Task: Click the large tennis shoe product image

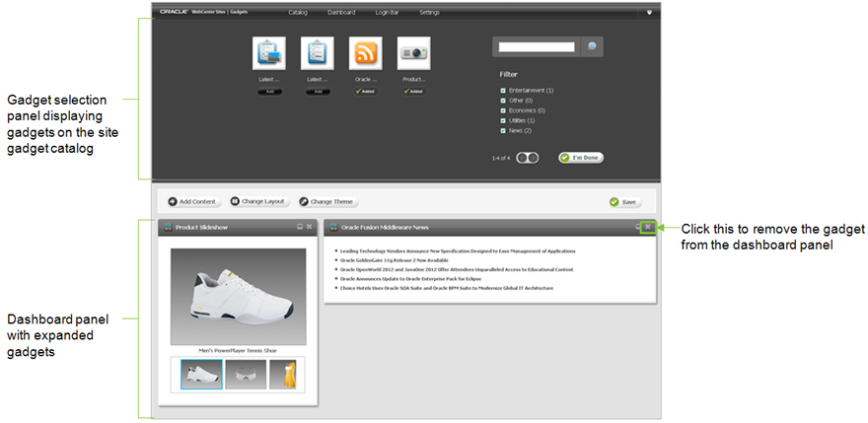Action: [x=238, y=297]
